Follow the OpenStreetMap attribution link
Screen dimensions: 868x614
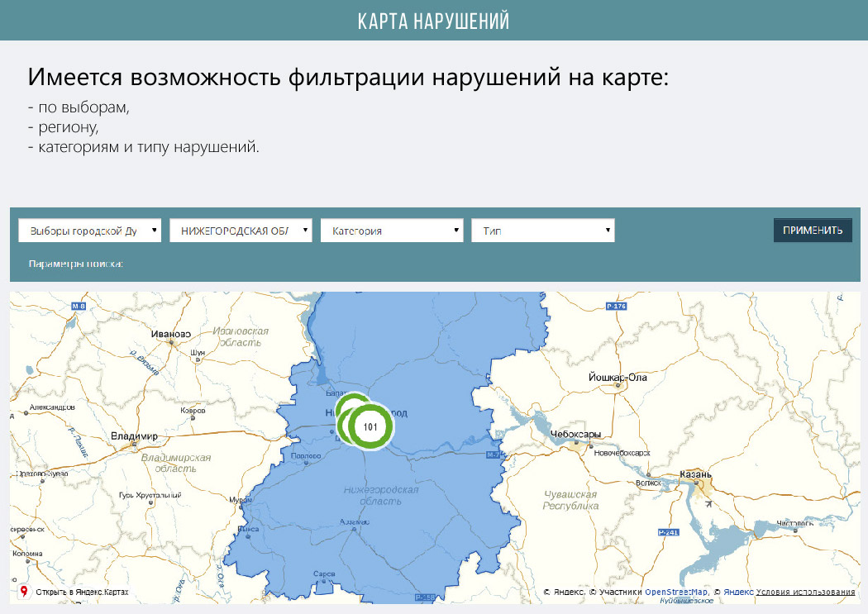click(676, 593)
